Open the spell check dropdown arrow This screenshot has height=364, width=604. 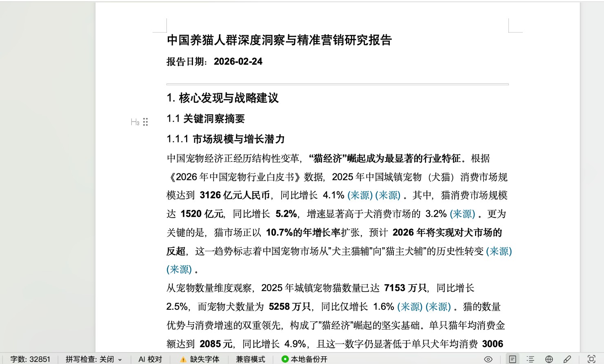point(120,360)
